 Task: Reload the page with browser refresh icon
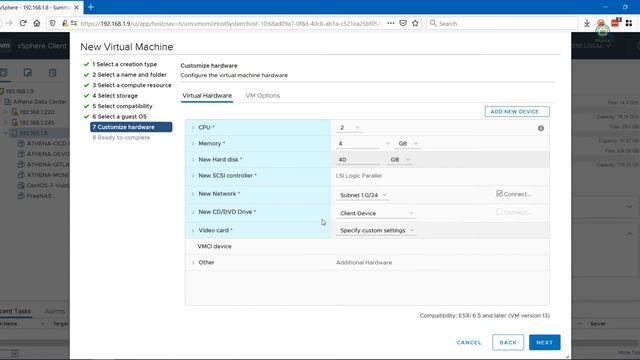tap(23, 23)
